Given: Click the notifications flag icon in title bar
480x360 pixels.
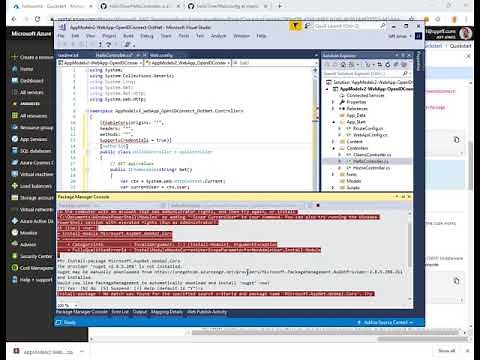Looking at the screenshot, I should click(307, 26).
